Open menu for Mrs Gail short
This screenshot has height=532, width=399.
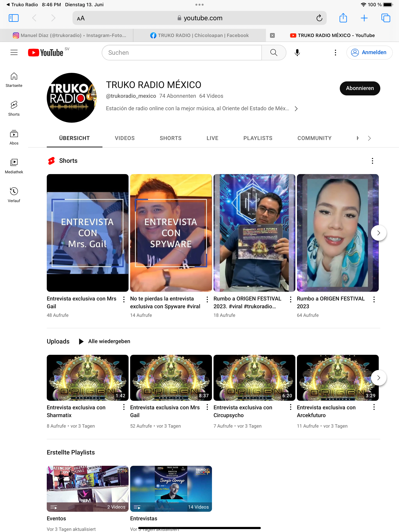pos(124,299)
